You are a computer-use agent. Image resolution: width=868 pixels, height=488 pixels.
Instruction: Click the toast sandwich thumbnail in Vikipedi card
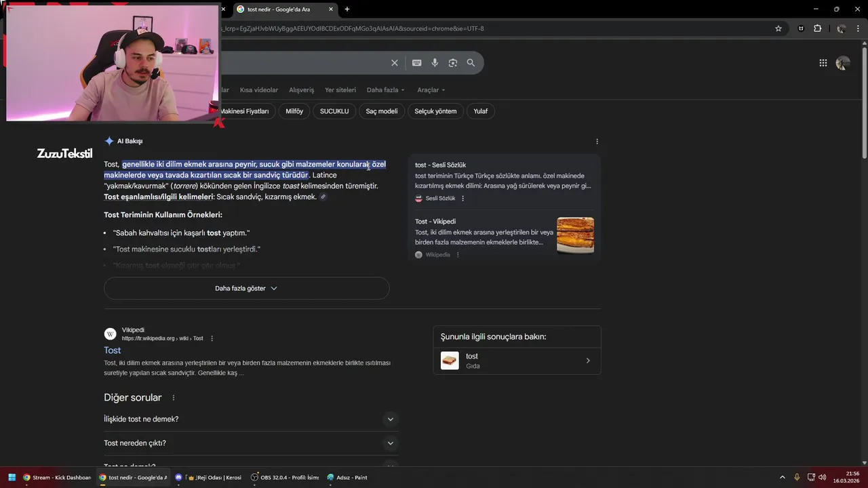575,235
